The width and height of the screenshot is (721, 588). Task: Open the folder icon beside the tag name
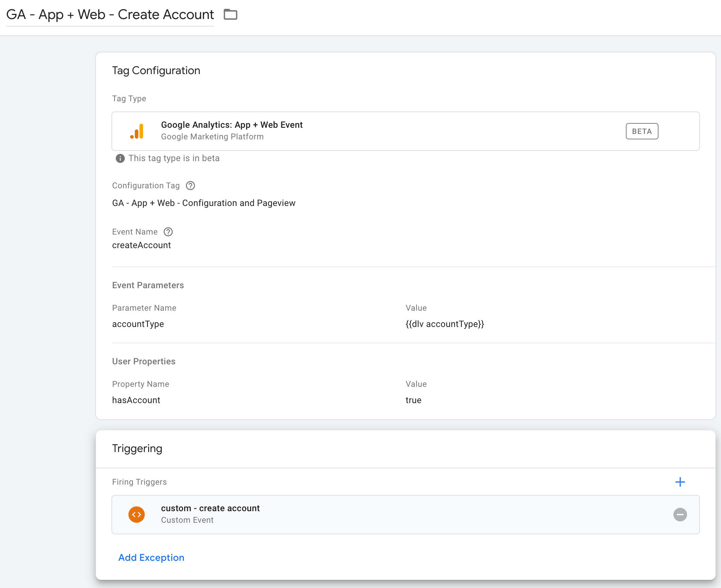pos(230,14)
